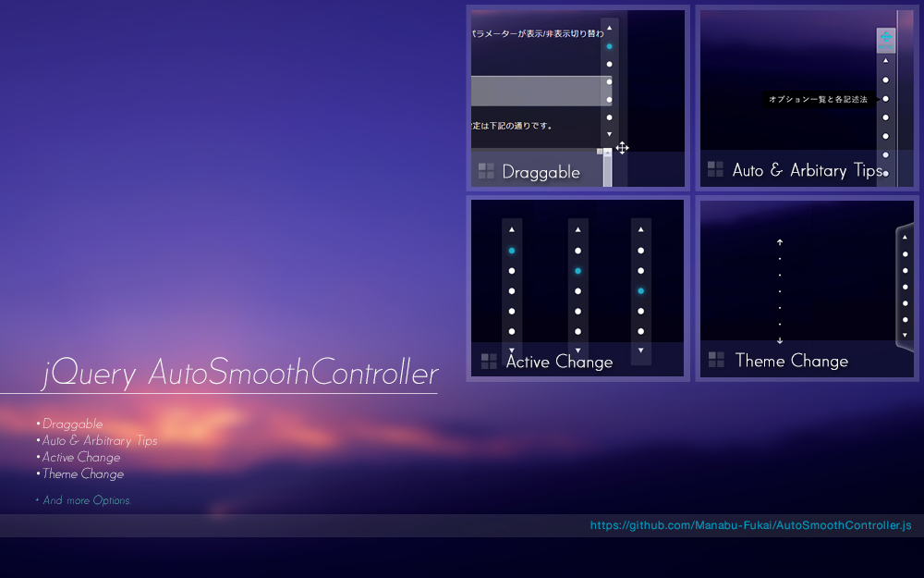The image size is (924, 578).
Task: Click the blue move handle in Auto Tips panel
Action: 886,40
